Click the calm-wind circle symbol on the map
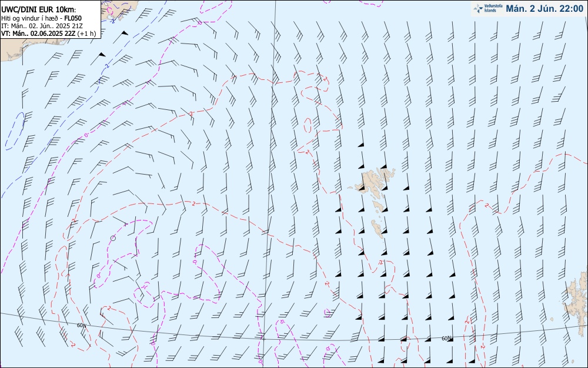 pos(113,238)
